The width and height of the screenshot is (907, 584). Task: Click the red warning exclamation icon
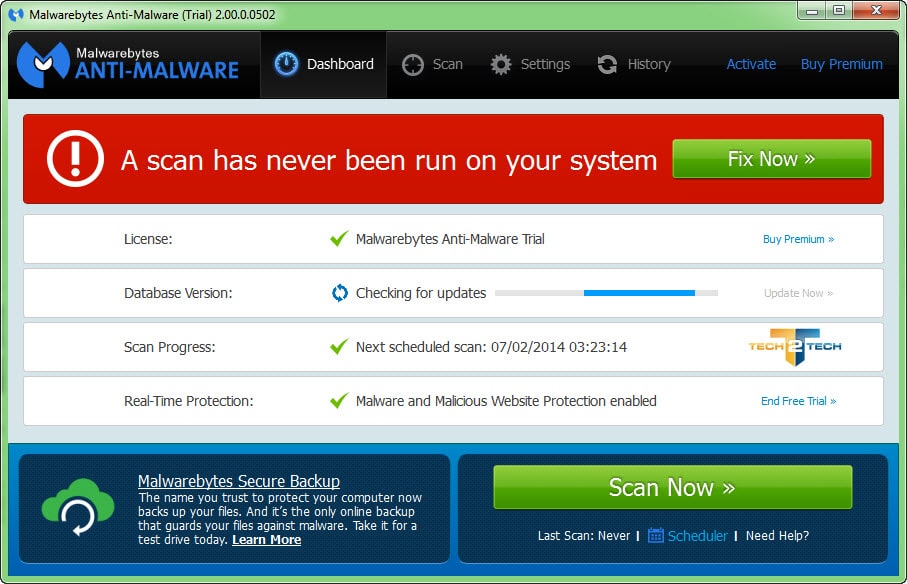tap(75, 158)
